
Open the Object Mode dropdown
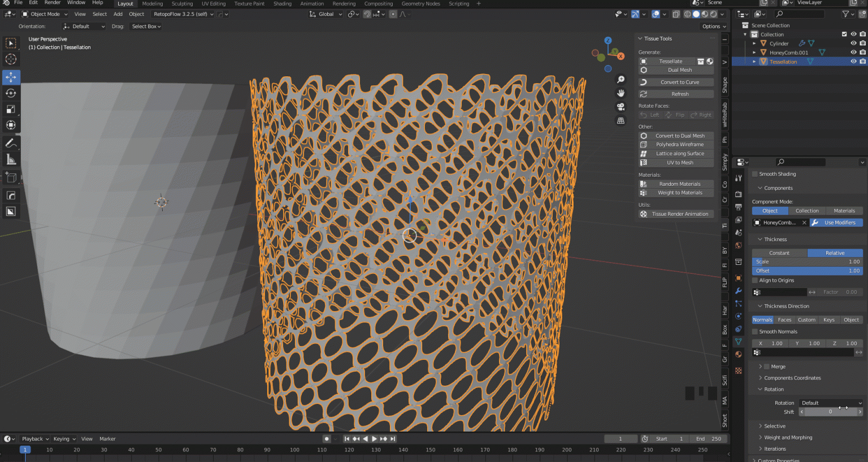pos(44,14)
